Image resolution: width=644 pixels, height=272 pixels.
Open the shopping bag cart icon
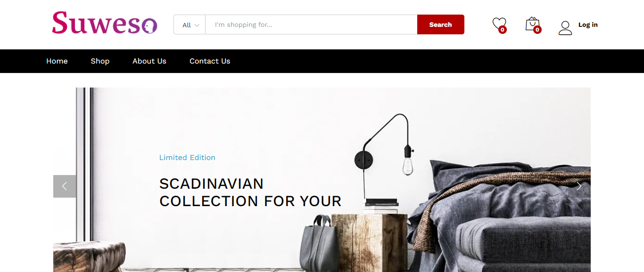pos(532,24)
